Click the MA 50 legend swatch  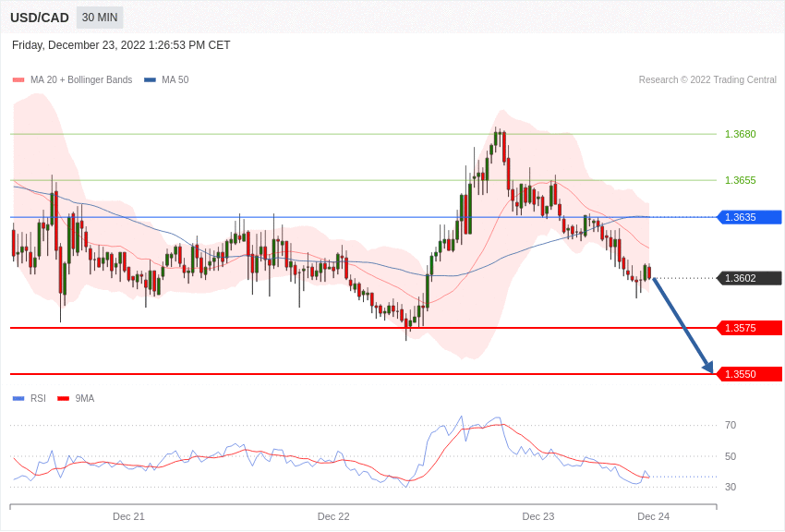(150, 80)
